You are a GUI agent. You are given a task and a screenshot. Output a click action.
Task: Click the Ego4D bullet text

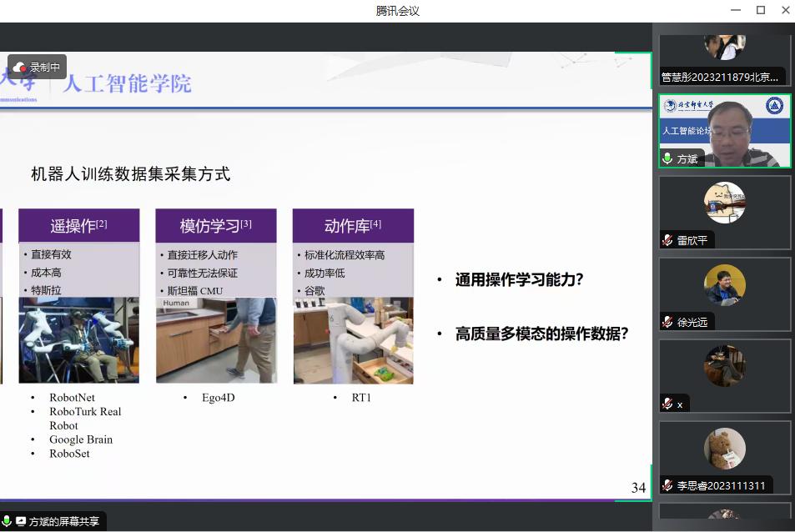218,397
